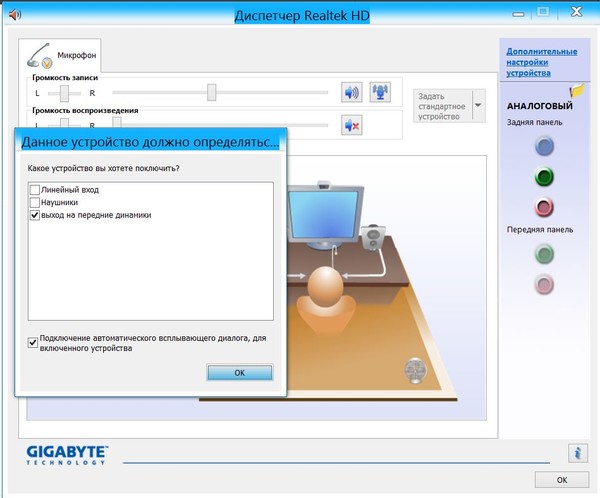The image size is (600, 498).
Task: Close the Realtek HD manager window
Action: [577, 12]
